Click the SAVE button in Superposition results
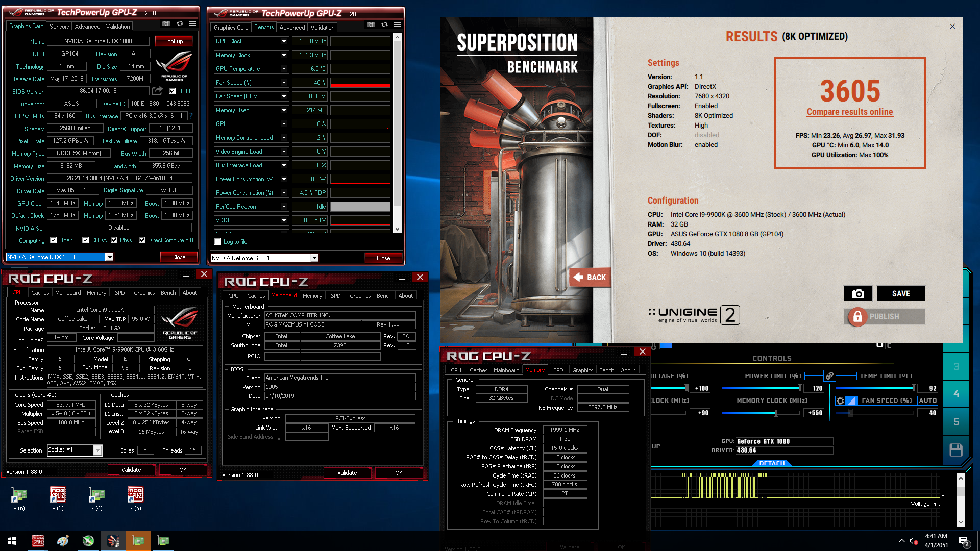 [x=901, y=293]
